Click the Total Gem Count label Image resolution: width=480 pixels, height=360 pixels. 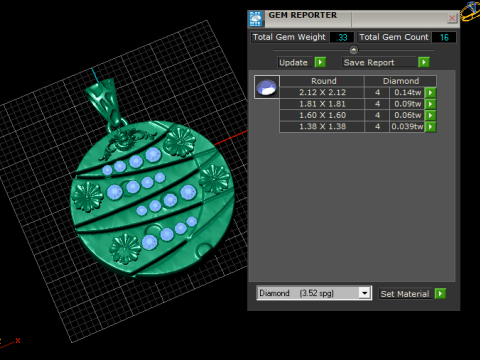coord(394,37)
